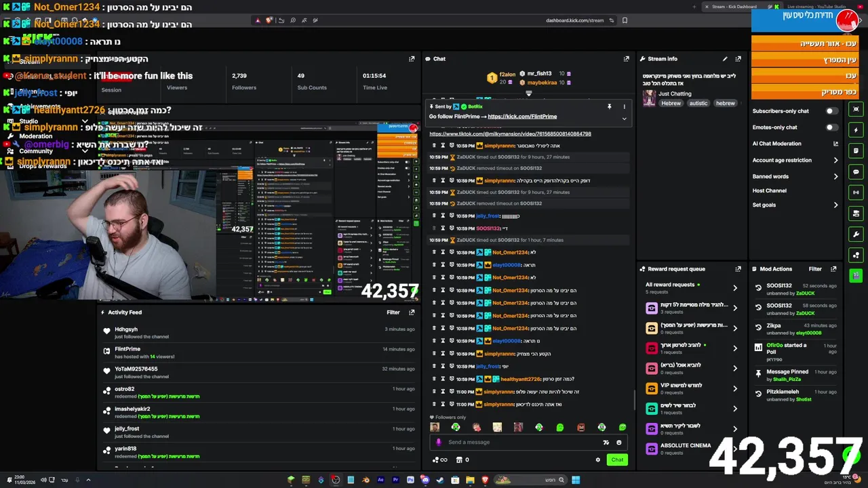Click the note document quick action icon
868x488 pixels.
click(x=856, y=150)
